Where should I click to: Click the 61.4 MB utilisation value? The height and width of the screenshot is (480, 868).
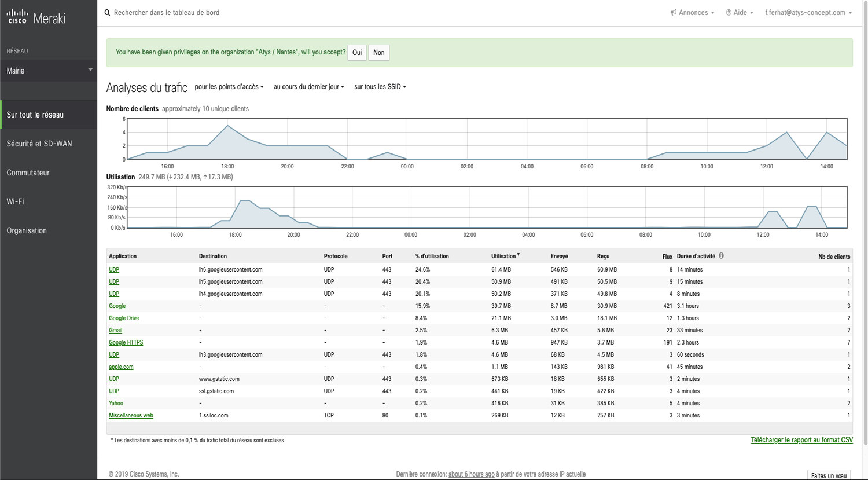point(501,269)
